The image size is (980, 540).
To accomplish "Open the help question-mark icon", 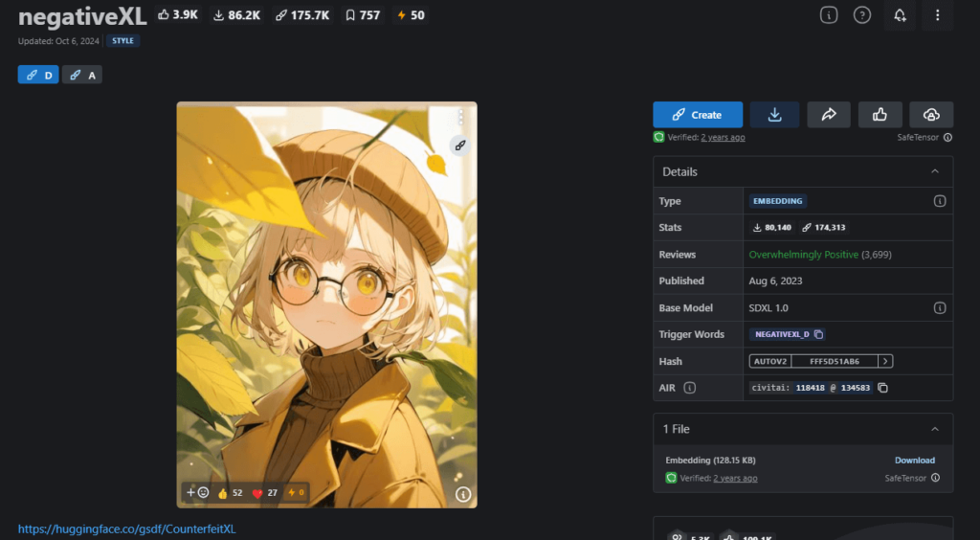I will [x=862, y=15].
